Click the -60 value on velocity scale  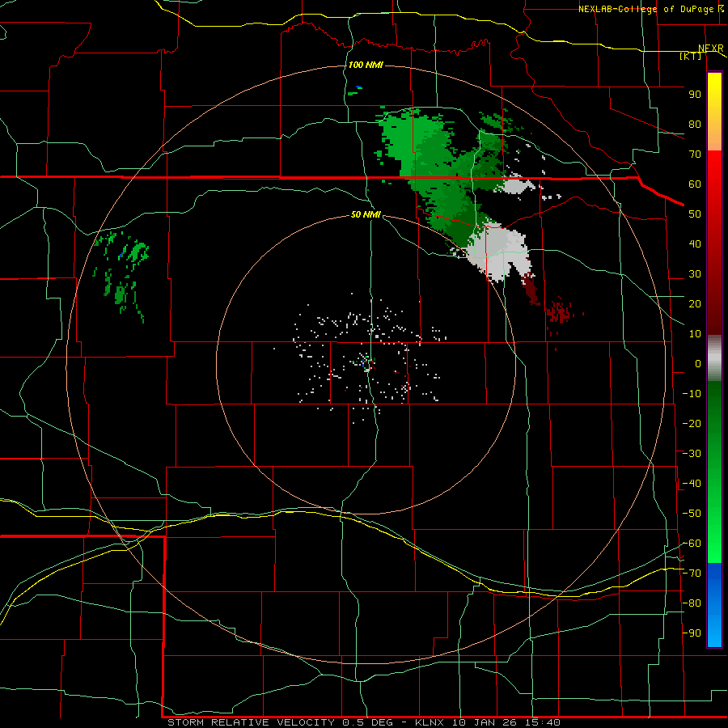click(x=692, y=544)
